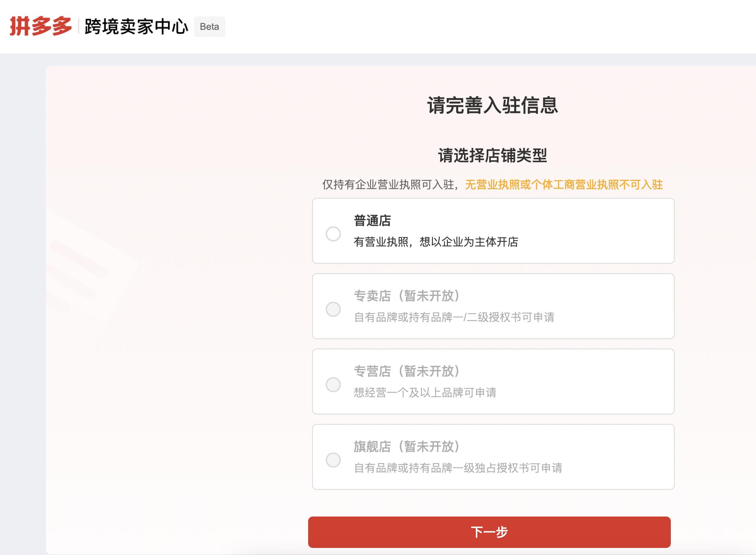Click the 仅持有企业营业执照可入驻 notice text
This screenshot has width=756, height=555.
coord(390,185)
